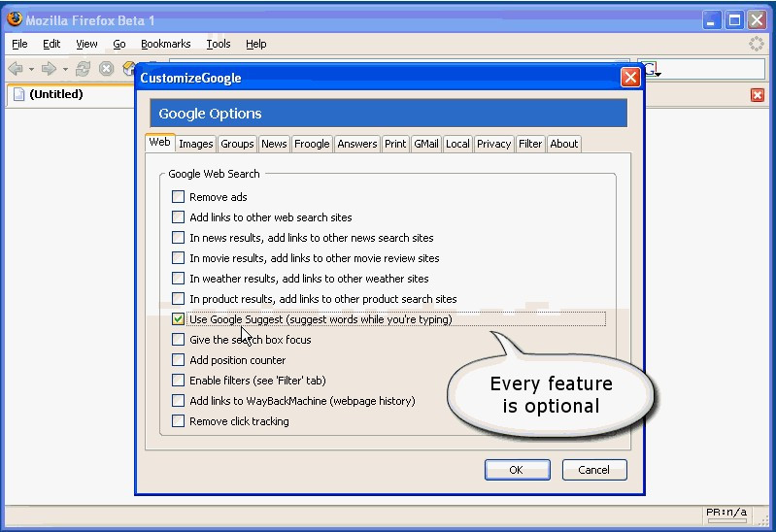
Task: Click the Stop icon in Firefox toolbar
Action: coord(106,68)
